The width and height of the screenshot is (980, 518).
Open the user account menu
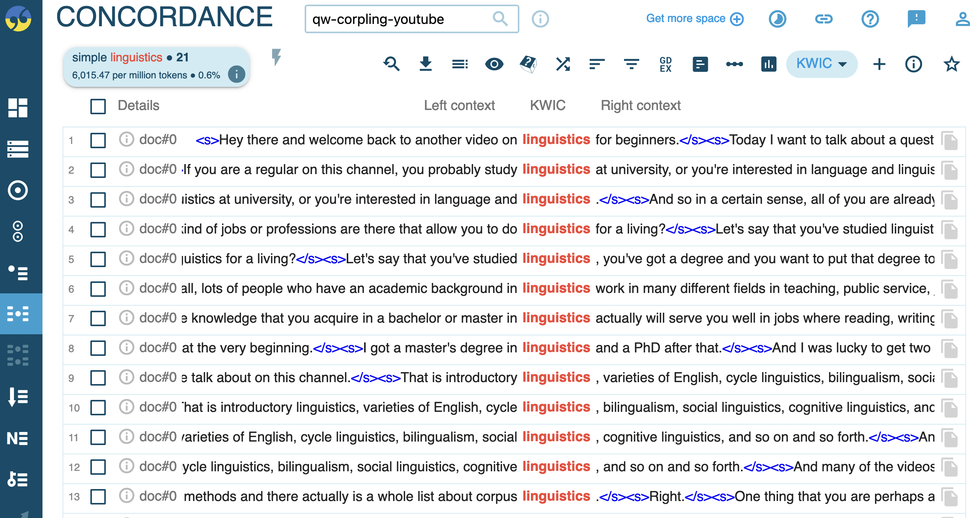(962, 19)
